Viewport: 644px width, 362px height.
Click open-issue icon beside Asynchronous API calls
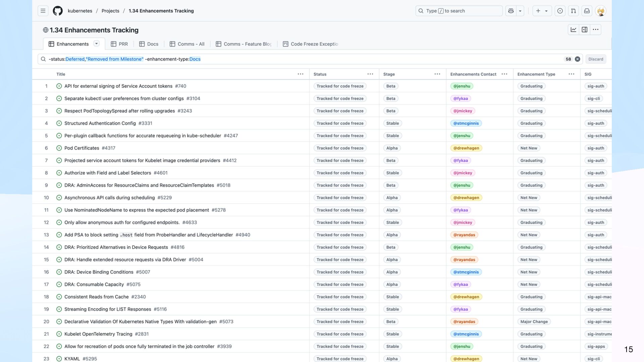(x=59, y=197)
